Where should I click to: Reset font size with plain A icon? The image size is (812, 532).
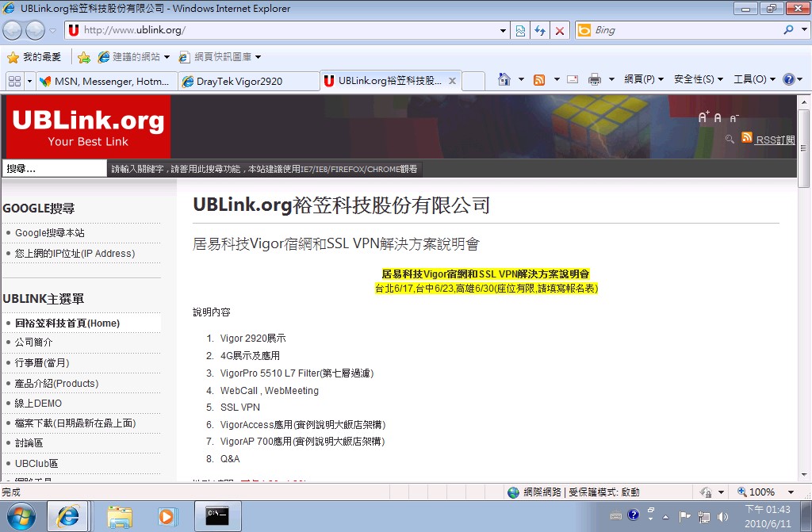718,118
